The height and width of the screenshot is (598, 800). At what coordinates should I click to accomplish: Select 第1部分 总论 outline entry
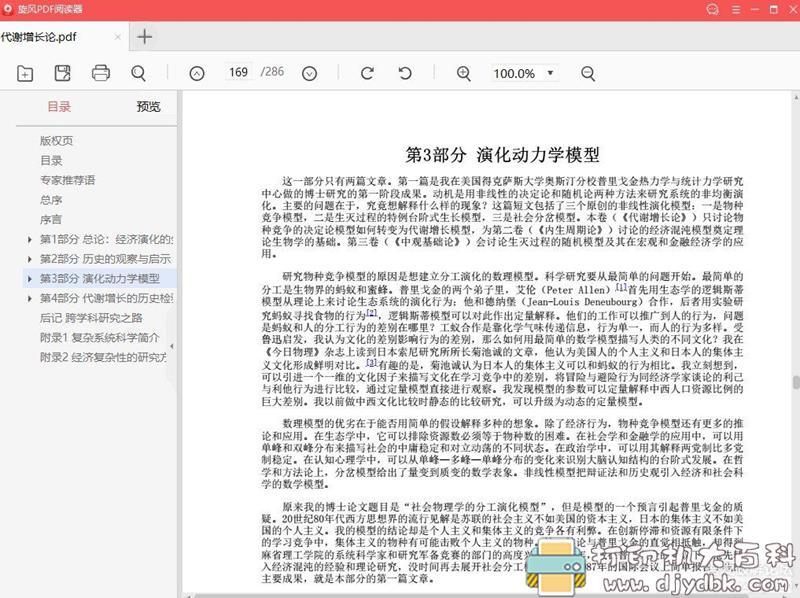coord(106,239)
